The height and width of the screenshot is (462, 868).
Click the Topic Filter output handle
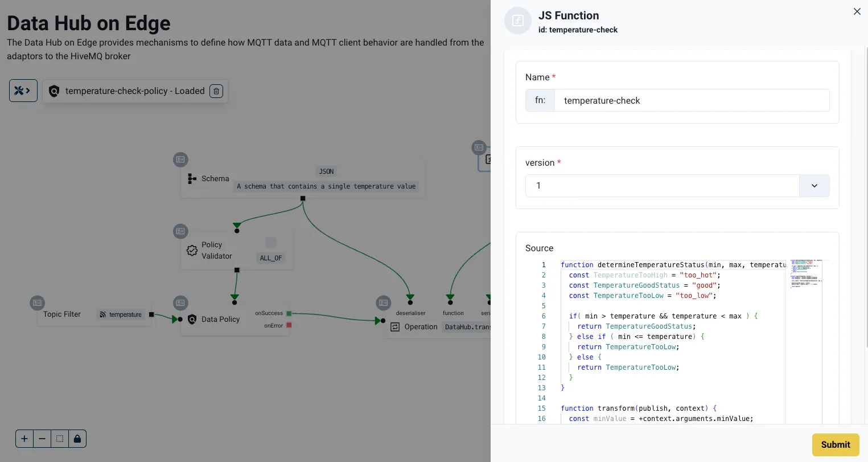(151, 314)
